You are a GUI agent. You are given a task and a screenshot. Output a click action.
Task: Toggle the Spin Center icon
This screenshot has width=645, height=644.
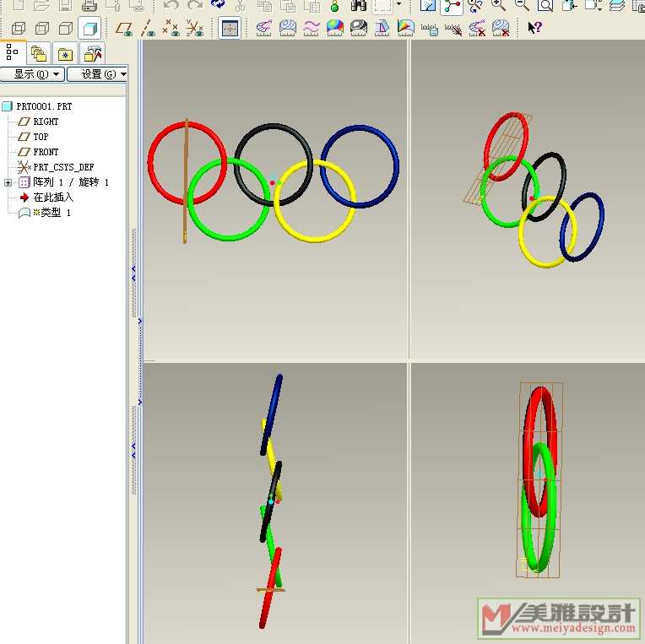tap(452, 6)
